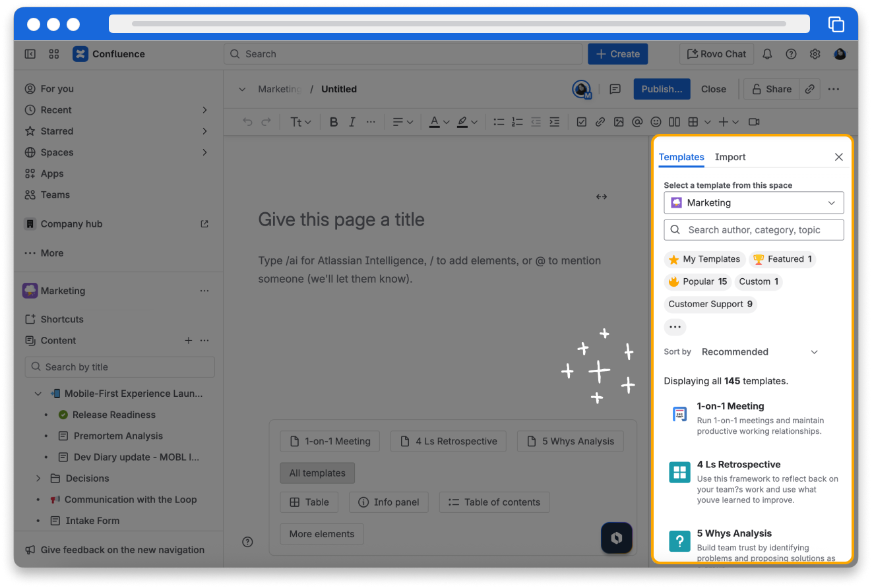Switch to the Import tab

[730, 157]
